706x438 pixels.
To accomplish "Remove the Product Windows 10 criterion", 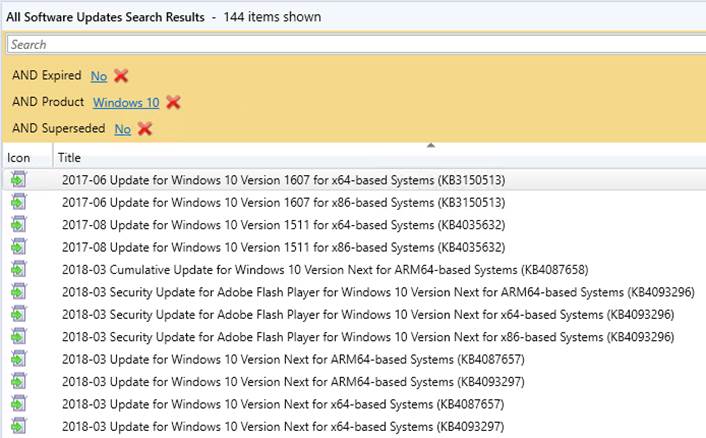I will click(173, 102).
